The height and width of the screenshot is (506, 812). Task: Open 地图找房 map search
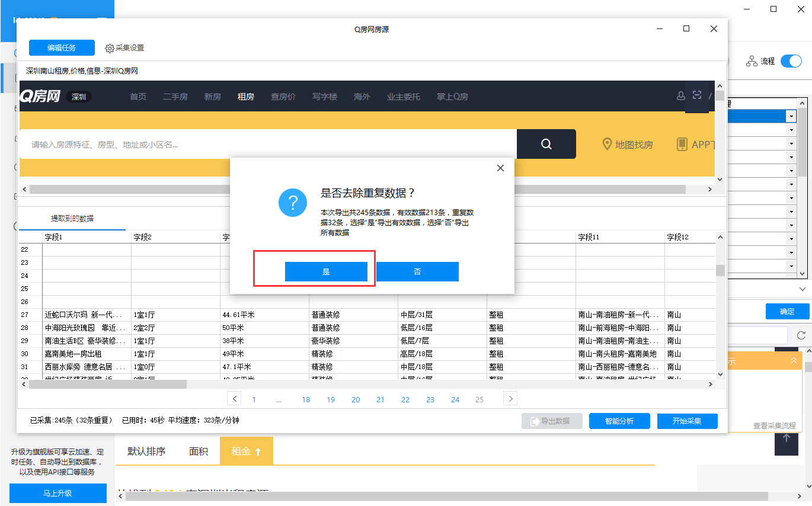(628, 145)
